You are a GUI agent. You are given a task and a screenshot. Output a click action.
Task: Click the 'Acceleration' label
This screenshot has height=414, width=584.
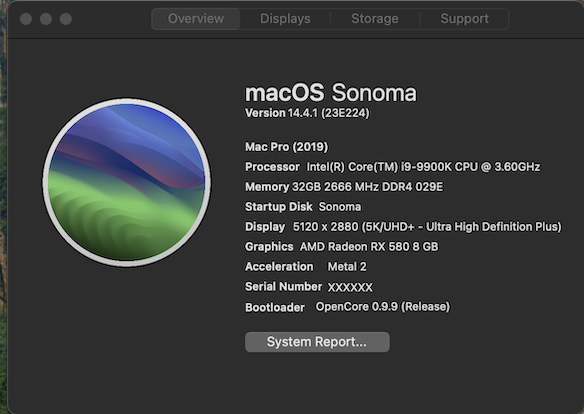click(x=279, y=267)
